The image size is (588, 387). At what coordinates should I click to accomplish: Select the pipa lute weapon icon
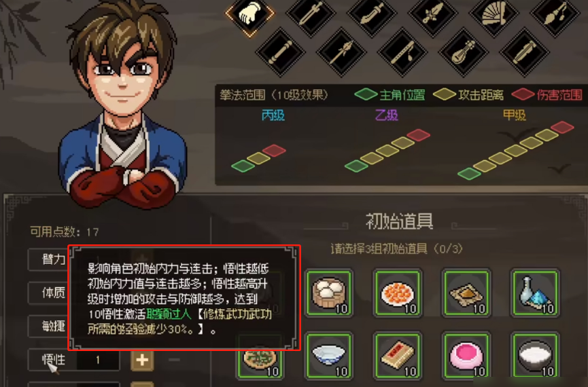pyautogui.click(x=464, y=52)
